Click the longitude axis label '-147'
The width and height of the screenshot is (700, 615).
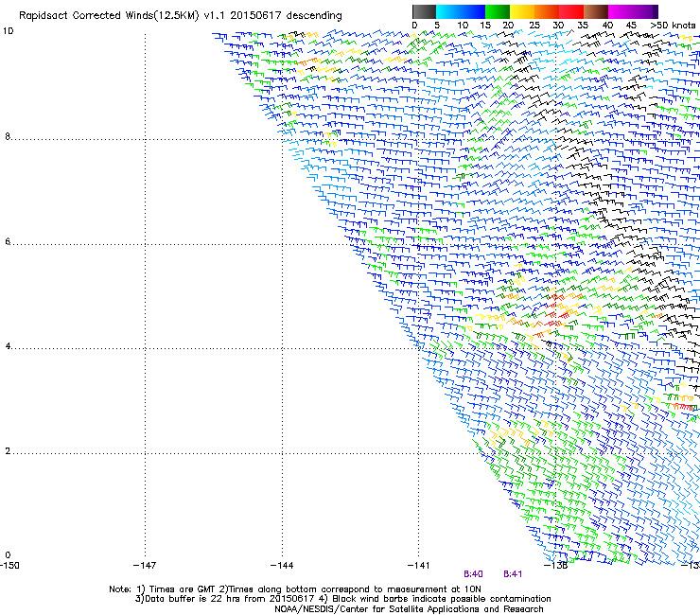(x=145, y=566)
